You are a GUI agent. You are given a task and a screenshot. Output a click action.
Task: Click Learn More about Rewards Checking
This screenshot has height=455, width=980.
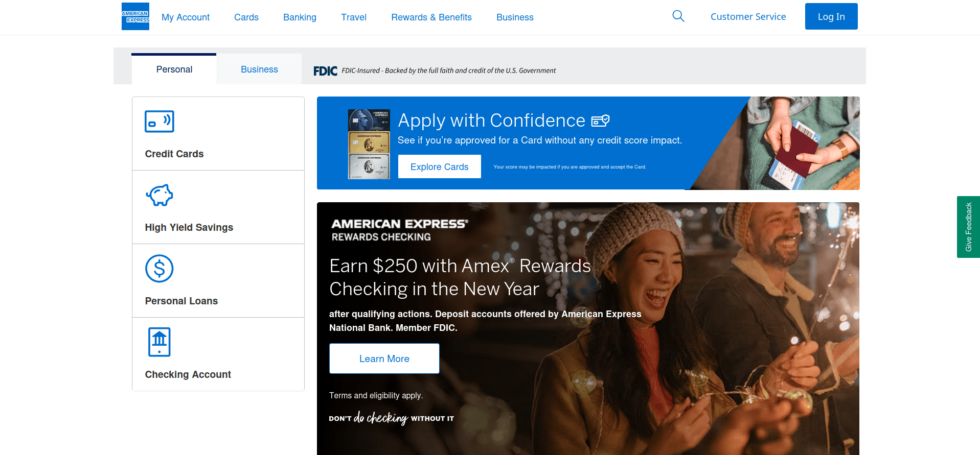(x=384, y=358)
